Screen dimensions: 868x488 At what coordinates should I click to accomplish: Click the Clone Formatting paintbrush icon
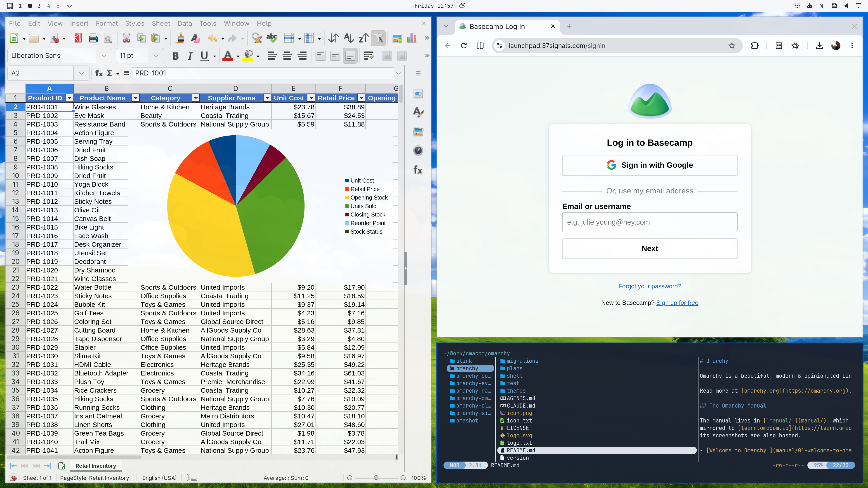180,38
